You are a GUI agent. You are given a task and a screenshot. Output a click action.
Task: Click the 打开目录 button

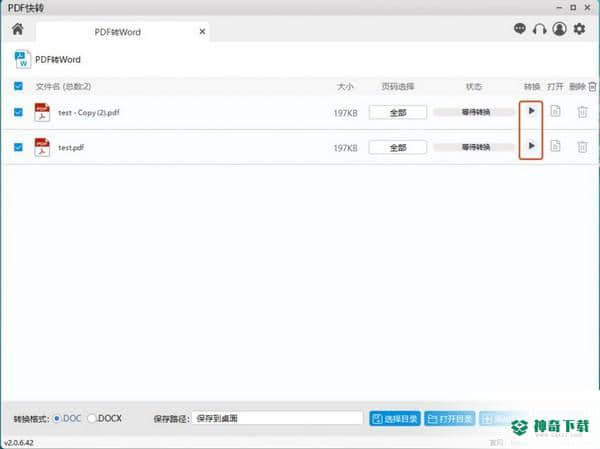(450, 419)
